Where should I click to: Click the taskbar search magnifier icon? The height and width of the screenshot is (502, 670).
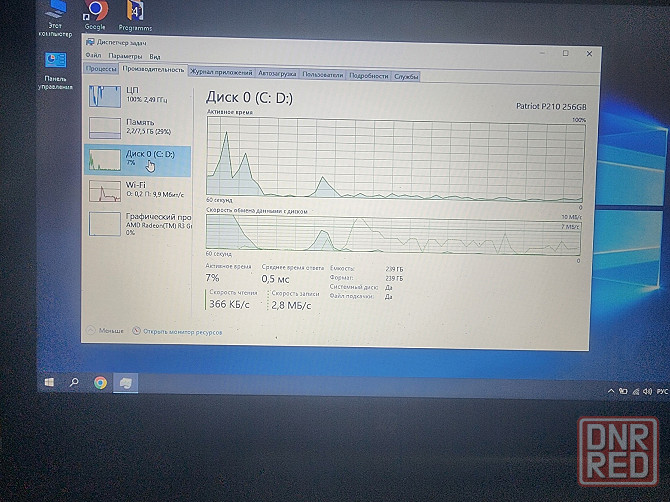(x=74, y=382)
